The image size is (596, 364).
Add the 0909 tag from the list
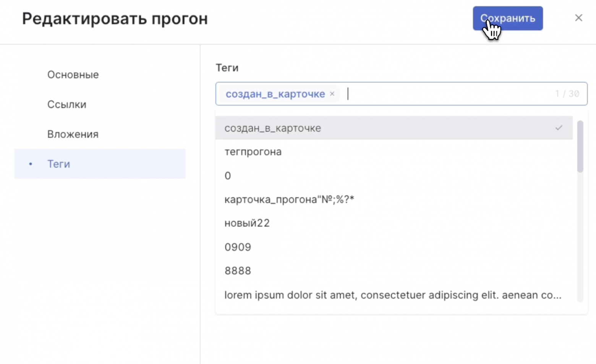(x=238, y=247)
